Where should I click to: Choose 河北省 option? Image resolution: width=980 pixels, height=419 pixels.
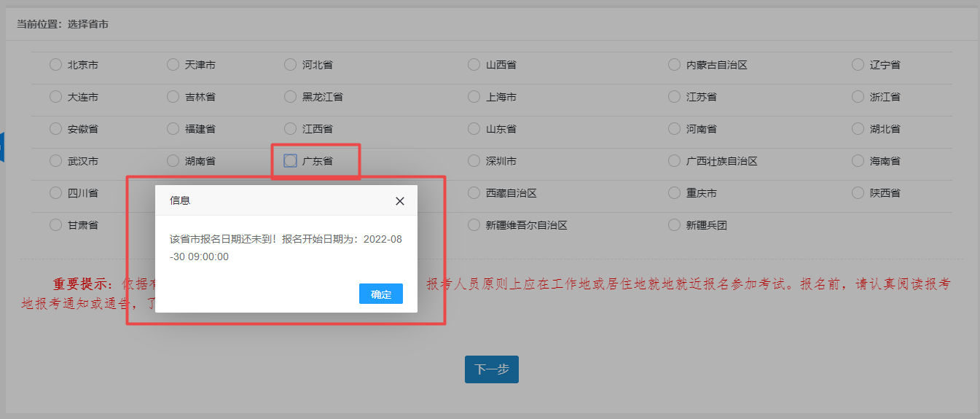[x=290, y=65]
